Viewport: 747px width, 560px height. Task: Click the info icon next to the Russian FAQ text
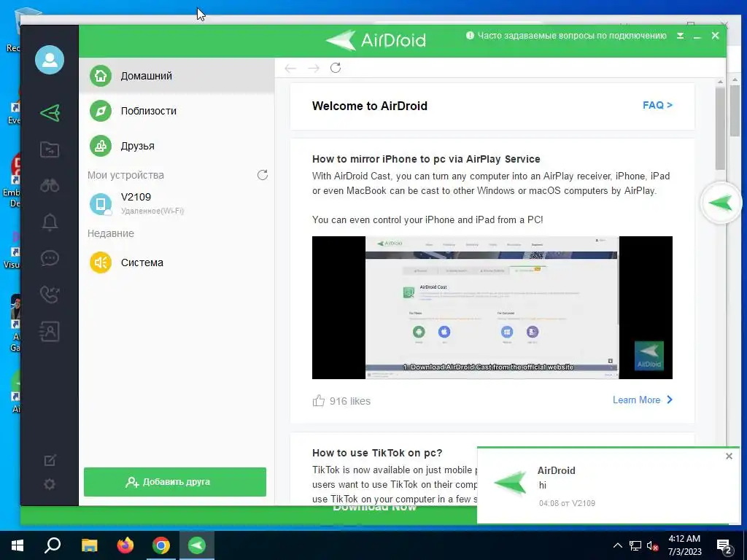coord(470,35)
